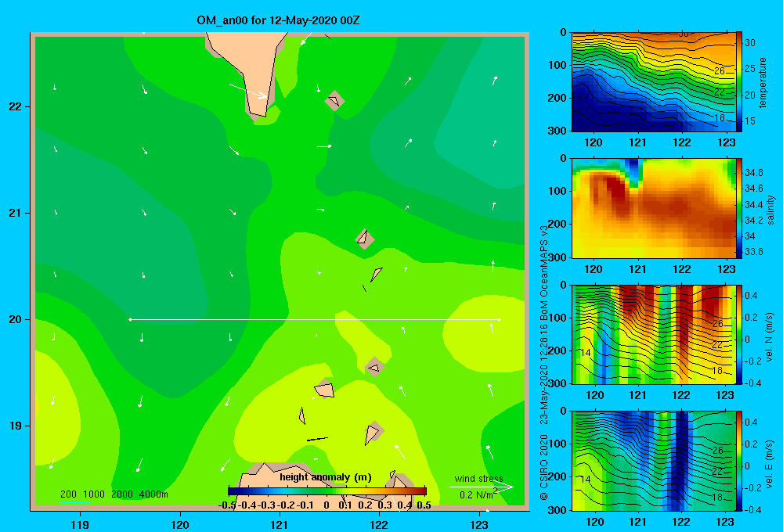The width and height of the screenshot is (783, 532).
Task: Click the '0.2 N/m²' wind scale value
Action: point(478,494)
